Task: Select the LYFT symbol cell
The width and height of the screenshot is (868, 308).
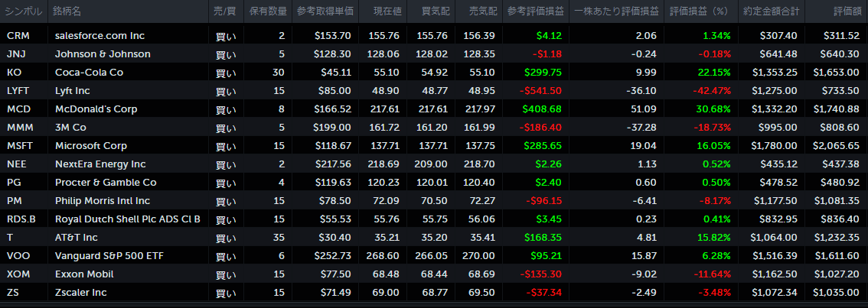Action: (x=18, y=91)
